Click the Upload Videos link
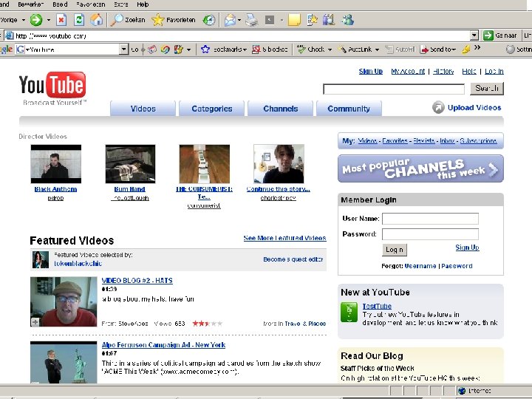532x399 pixels. pos(474,108)
